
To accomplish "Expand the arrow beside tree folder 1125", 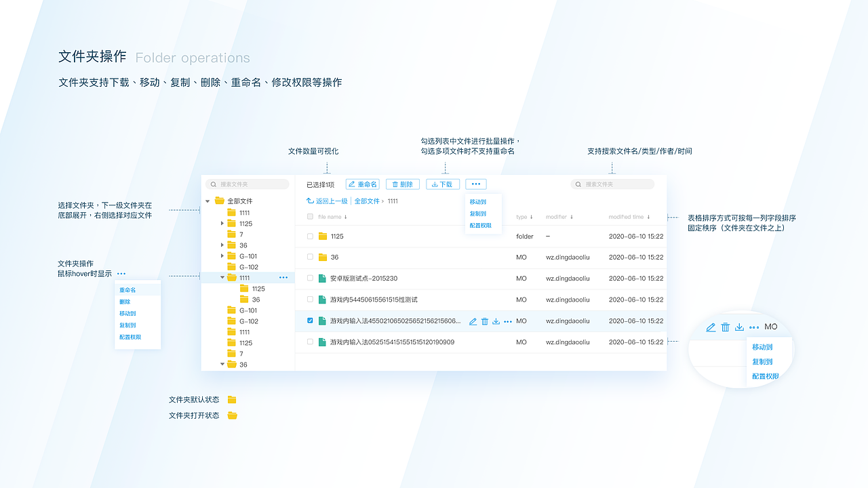I will coord(222,223).
